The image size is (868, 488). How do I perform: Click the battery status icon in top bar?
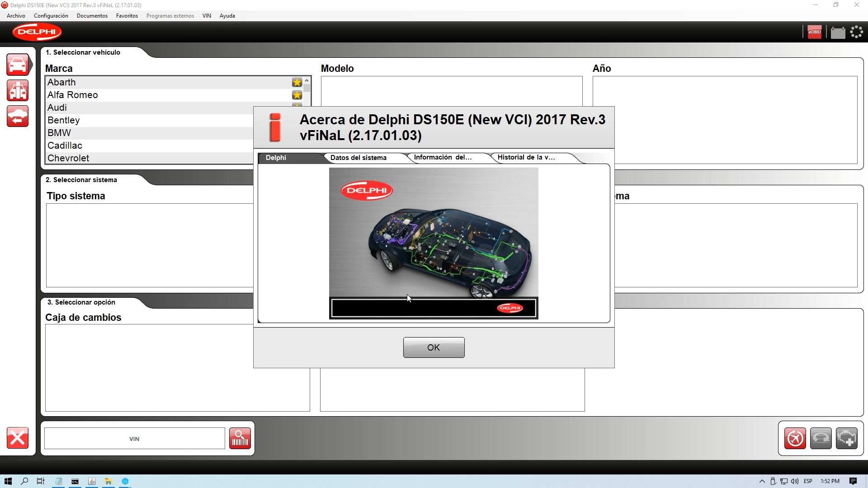click(x=838, y=32)
